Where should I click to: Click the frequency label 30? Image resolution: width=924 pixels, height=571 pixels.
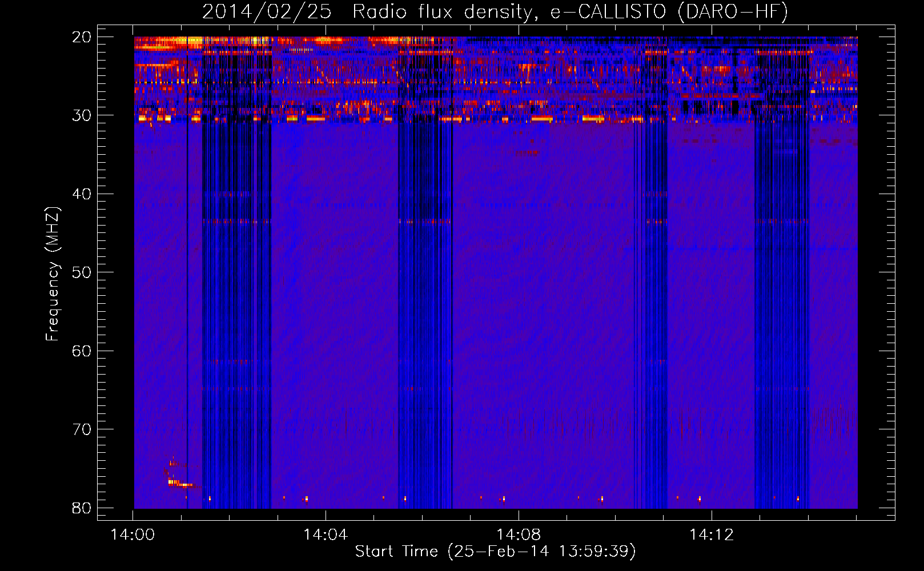click(x=82, y=115)
